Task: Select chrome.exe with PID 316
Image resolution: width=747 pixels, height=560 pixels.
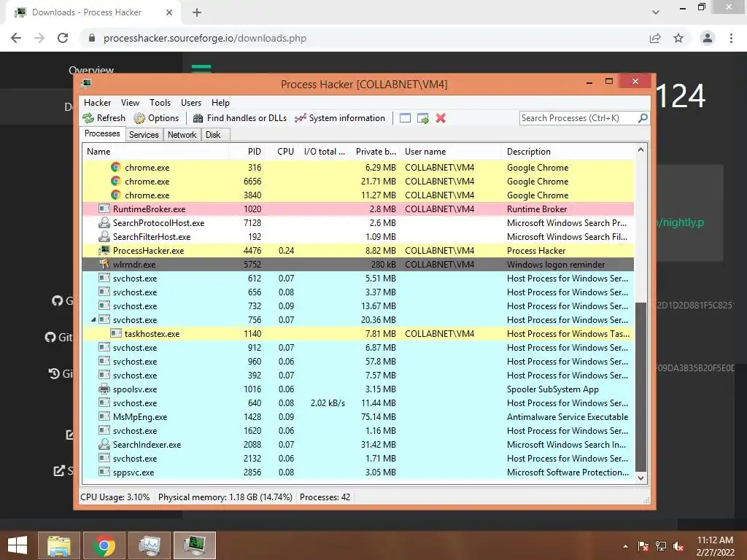Action: coord(357,168)
